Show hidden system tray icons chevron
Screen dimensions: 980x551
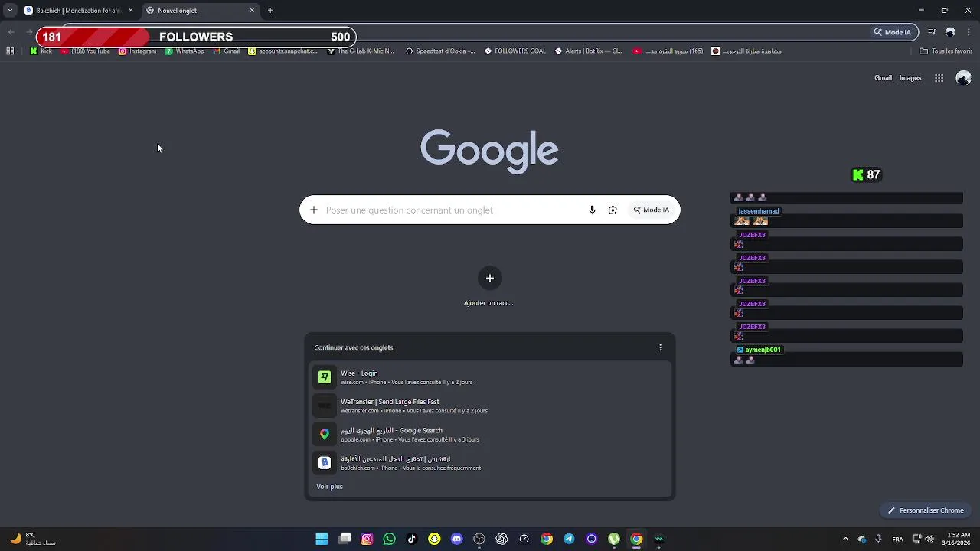coord(845,539)
